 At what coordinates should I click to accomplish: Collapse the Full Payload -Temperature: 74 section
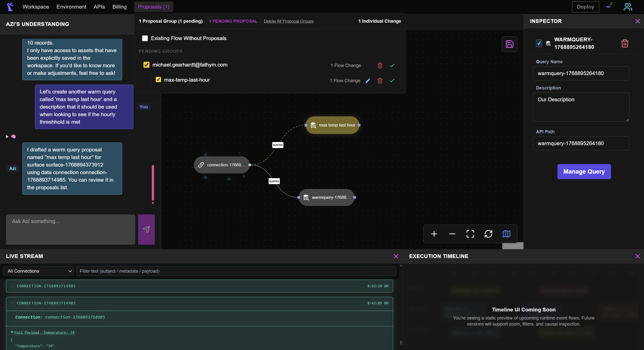12,332
